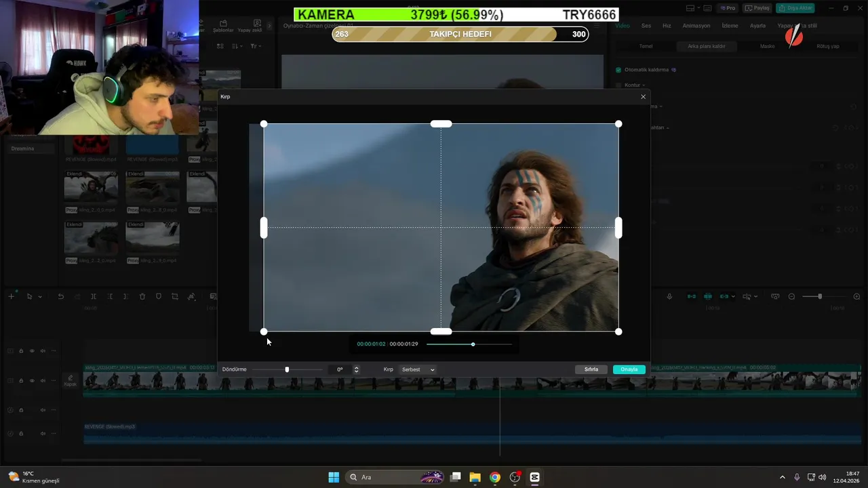Click the crop tool icon in timeline toolbar
Viewport: 868px width, 488px height.
[175, 296]
